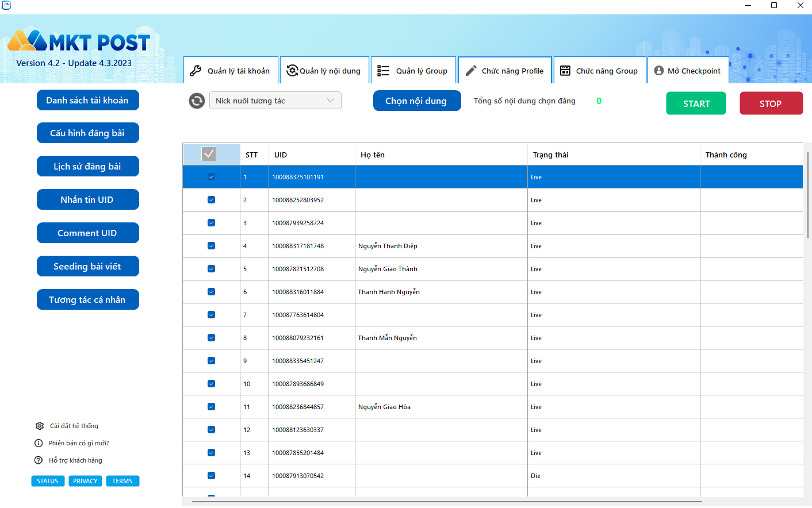Screen dimensions: 812x508
Task: Click the help icon for Hỗ trợ khách hàng
Action: [39, 460]
